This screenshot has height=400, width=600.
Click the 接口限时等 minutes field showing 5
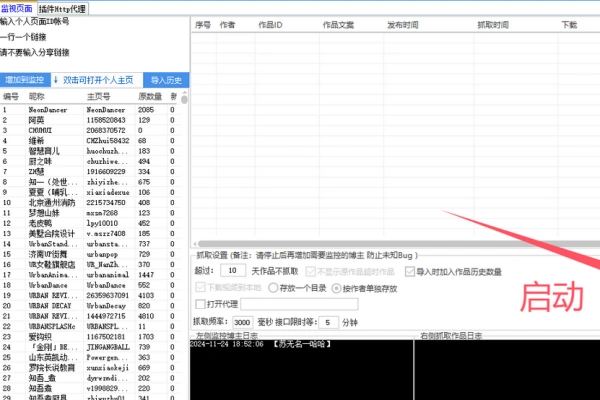pyautogui.click(x=328, y=322)
